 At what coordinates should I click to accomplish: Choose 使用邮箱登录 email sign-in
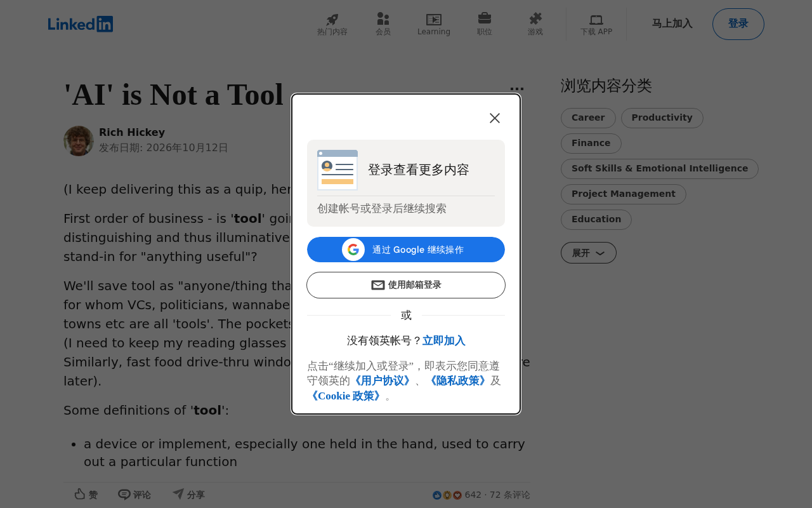(406, 285)
